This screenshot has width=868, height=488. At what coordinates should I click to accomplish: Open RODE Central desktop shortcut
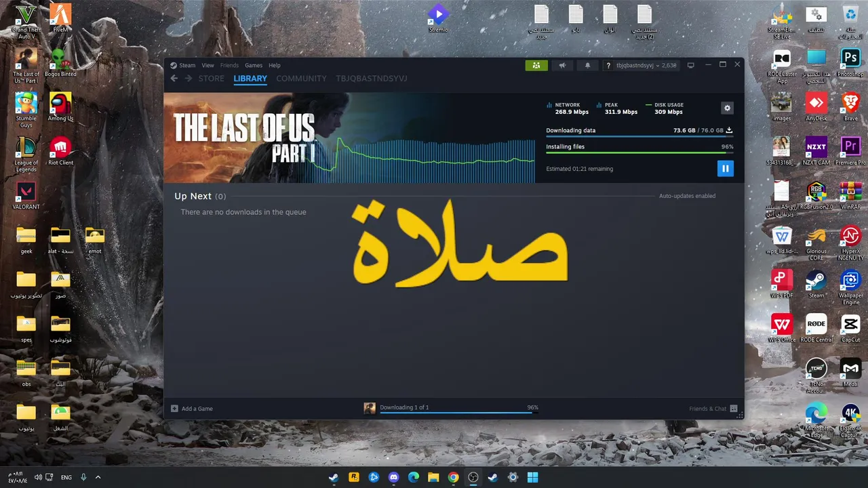tap(816, 328)
